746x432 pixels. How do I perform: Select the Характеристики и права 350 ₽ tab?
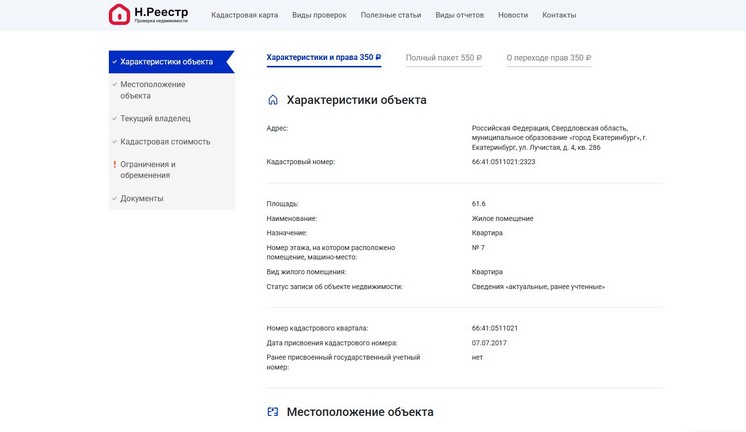(x=324, y=58)
